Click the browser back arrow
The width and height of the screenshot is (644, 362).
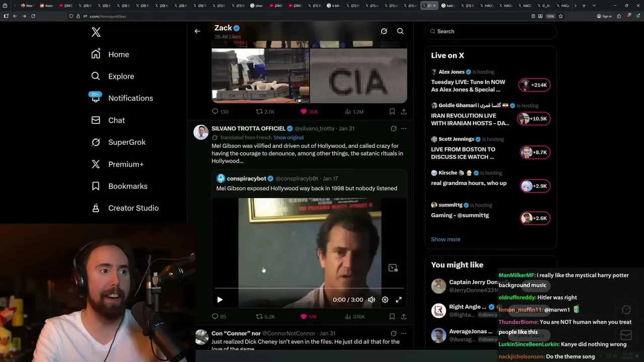(x=15, y=16)
